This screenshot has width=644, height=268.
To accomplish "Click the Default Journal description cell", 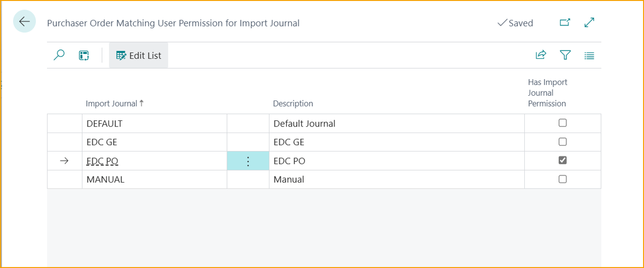I will (x=304, y=124).
